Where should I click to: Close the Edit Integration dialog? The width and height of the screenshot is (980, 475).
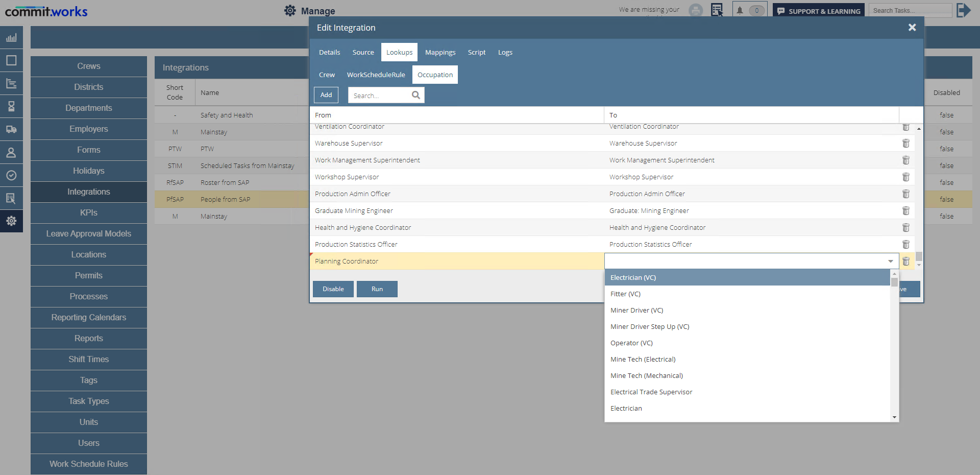pyautogui.click(x=912, y=28)
